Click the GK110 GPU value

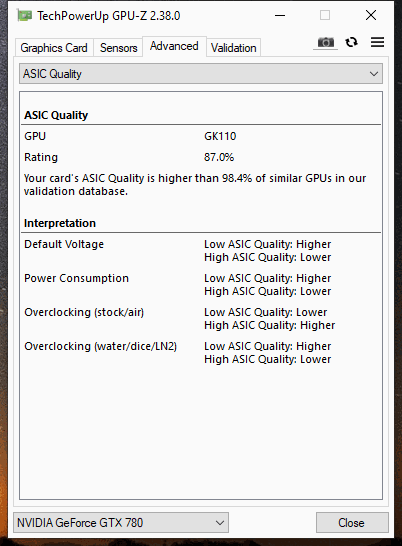point(220,136)
